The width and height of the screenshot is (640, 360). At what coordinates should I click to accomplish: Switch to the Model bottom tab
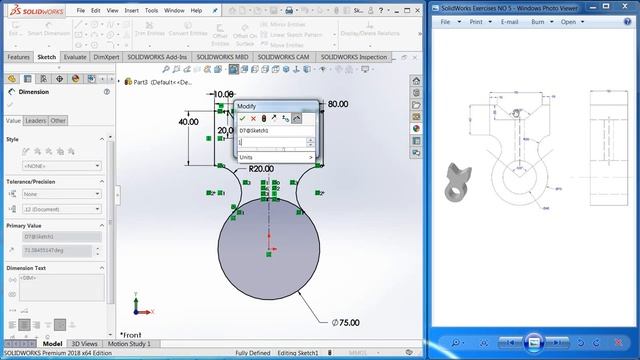tap(52, 344)
